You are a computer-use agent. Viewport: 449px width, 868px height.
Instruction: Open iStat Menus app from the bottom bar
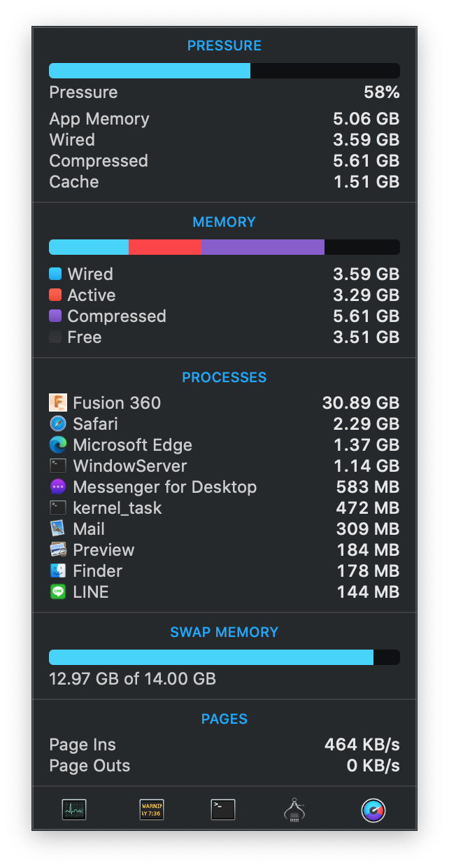point(373,810)
